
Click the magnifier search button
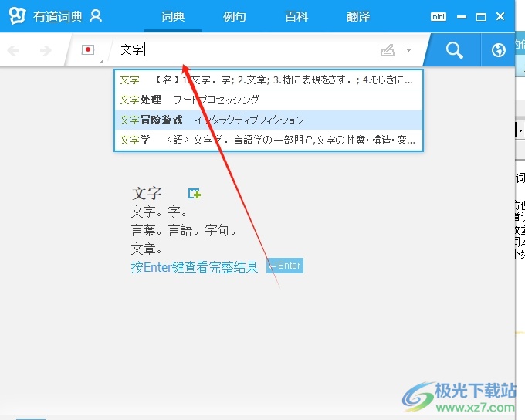pos(454,50)
